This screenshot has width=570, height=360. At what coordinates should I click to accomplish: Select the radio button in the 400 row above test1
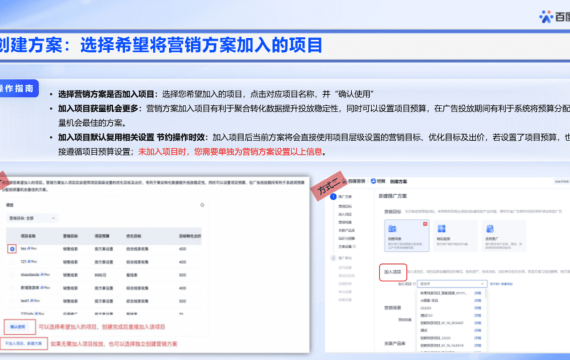12,288
